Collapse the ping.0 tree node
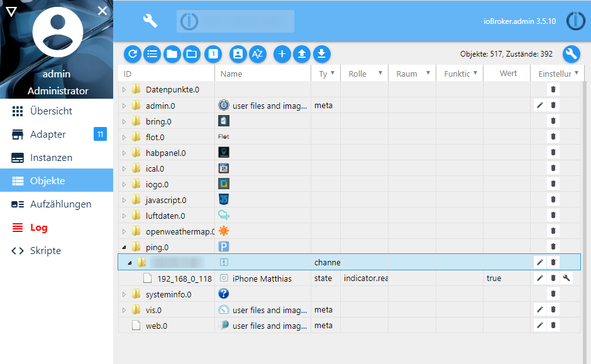Viewport: 591px width, 364px height. [124, 247]
